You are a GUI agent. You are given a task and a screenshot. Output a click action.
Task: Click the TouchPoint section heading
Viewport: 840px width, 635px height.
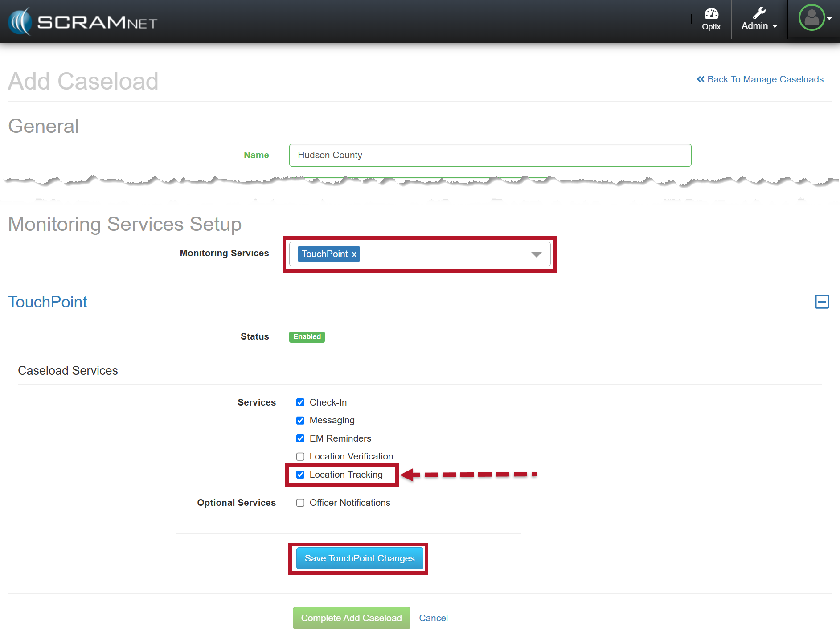(x=48, y=302)
